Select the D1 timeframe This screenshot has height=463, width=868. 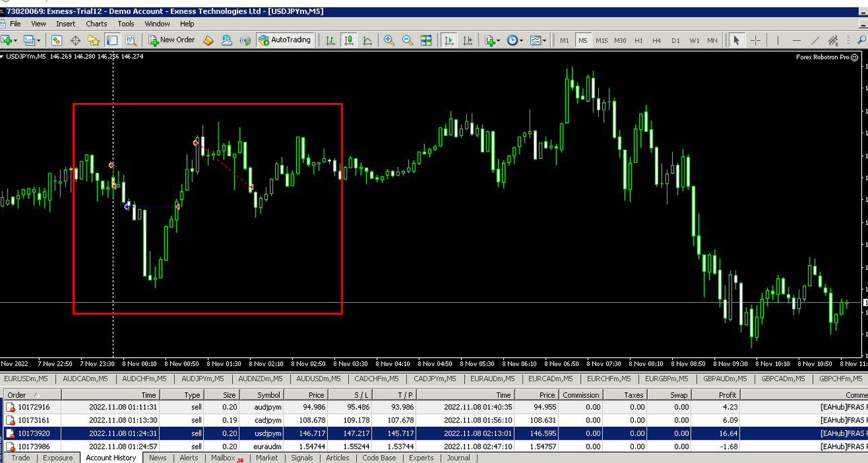click(x=676, y=40)
